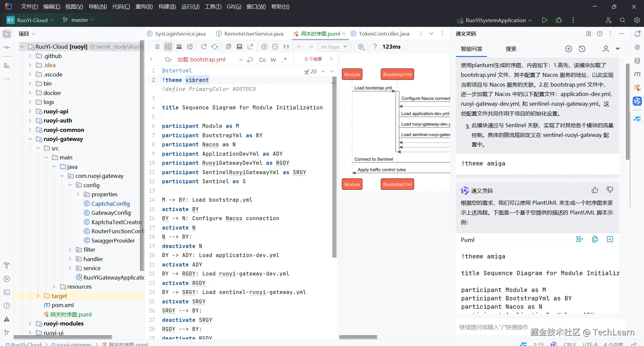Clear the search field text
This screenshot has height=346, width=644.
(x=240, y=60)
